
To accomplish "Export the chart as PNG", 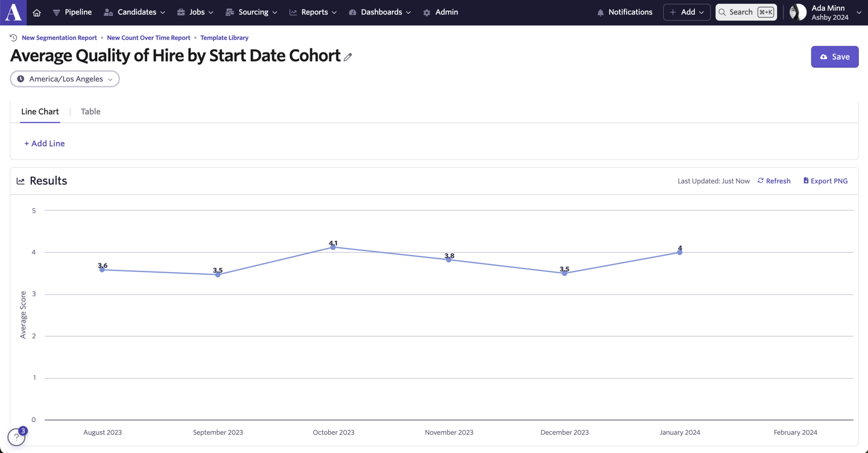I will coord(825,181).
